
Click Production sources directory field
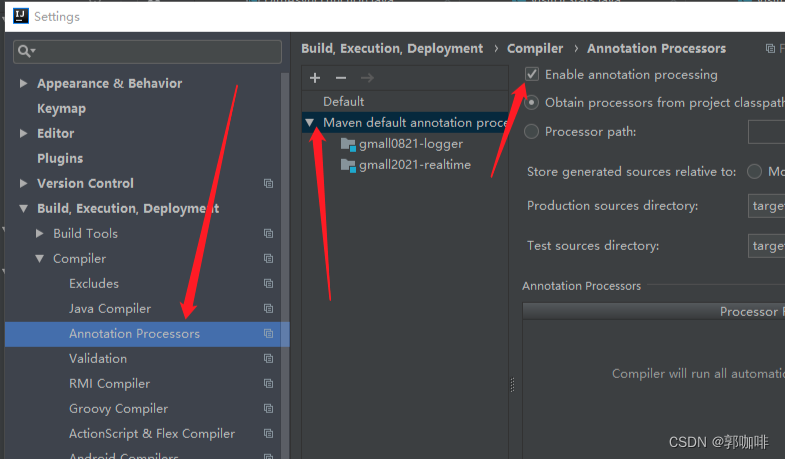point(766,206)
